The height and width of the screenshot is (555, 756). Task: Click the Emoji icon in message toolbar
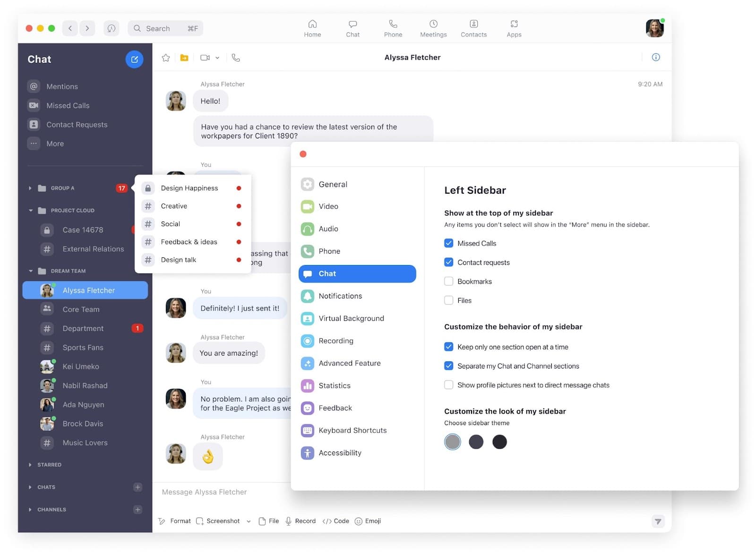click(x=359, y=521)
